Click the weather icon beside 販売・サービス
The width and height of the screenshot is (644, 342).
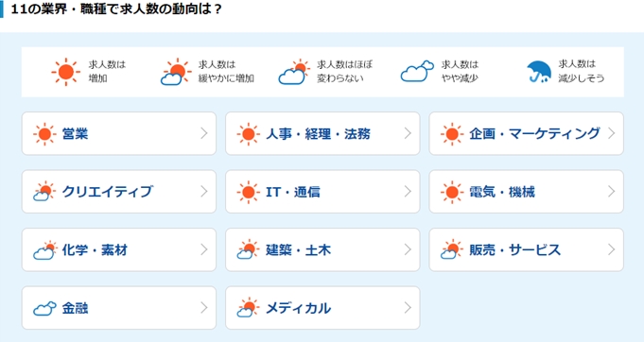pos(452,249)
